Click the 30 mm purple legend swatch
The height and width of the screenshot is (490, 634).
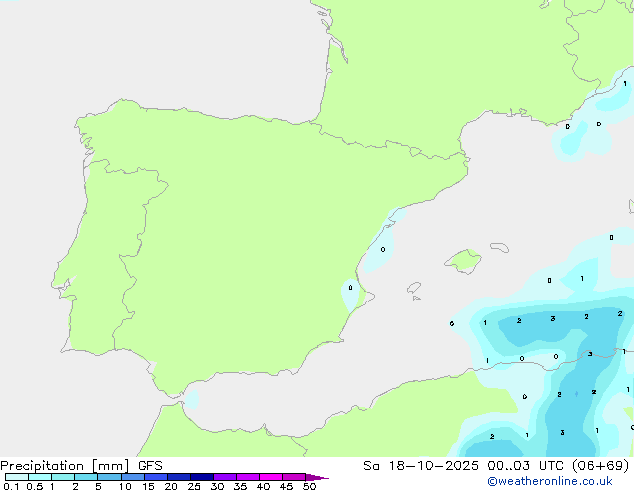225,477
